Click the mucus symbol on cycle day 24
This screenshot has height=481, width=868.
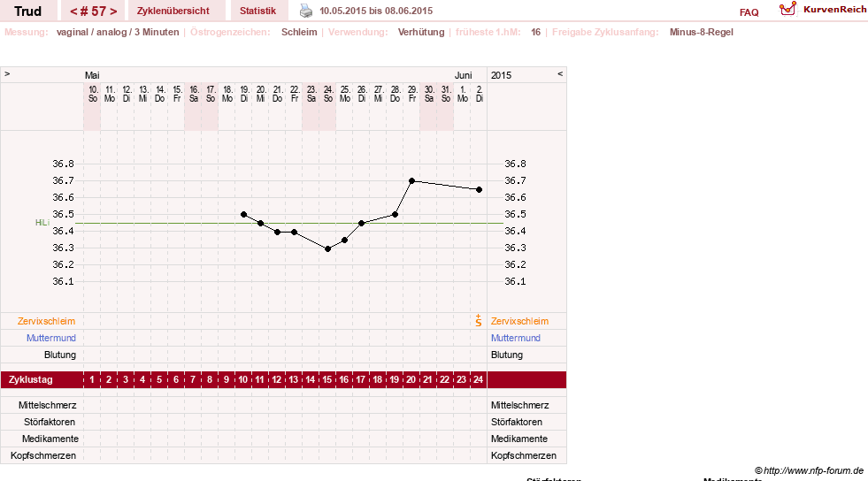(479, 321)
